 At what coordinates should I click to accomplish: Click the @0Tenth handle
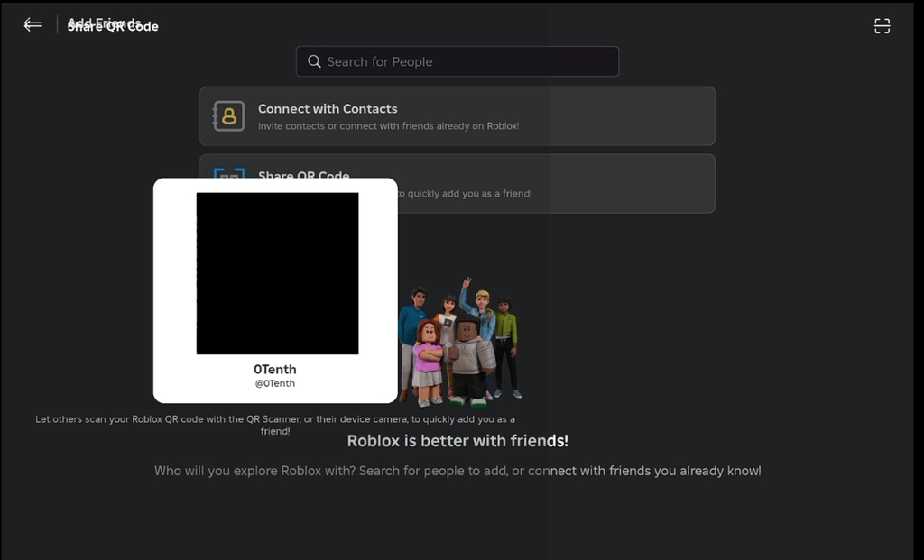(x=275, y=382)
